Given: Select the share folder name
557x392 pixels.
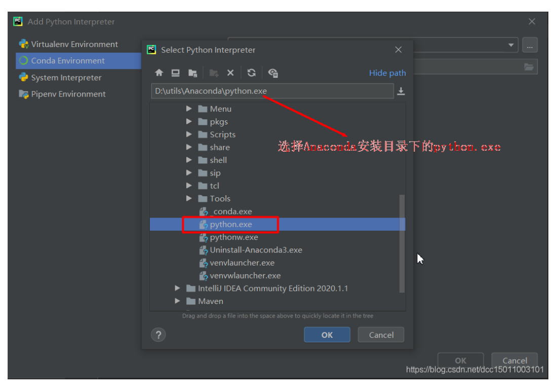Looking at the screenshot, I should point(220,147).
